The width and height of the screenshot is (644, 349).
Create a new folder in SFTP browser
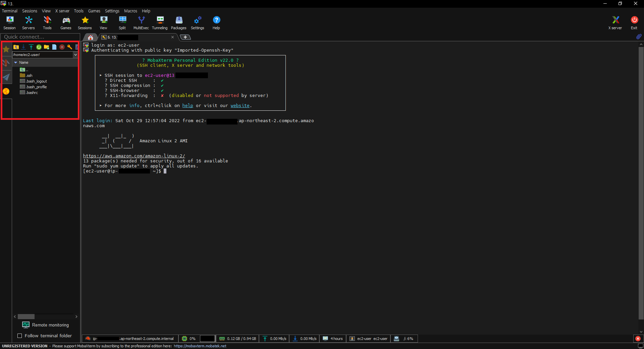47,47
